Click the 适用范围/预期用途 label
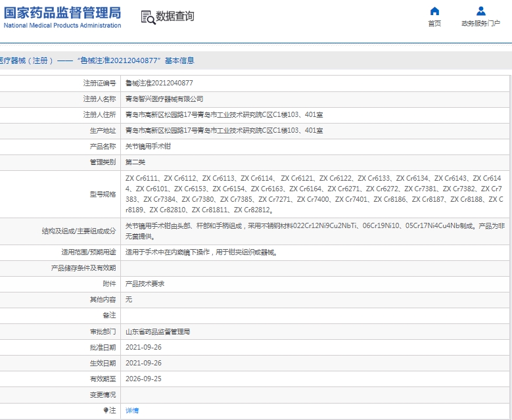Screen dimensions: 512x420 pos(89,252)
